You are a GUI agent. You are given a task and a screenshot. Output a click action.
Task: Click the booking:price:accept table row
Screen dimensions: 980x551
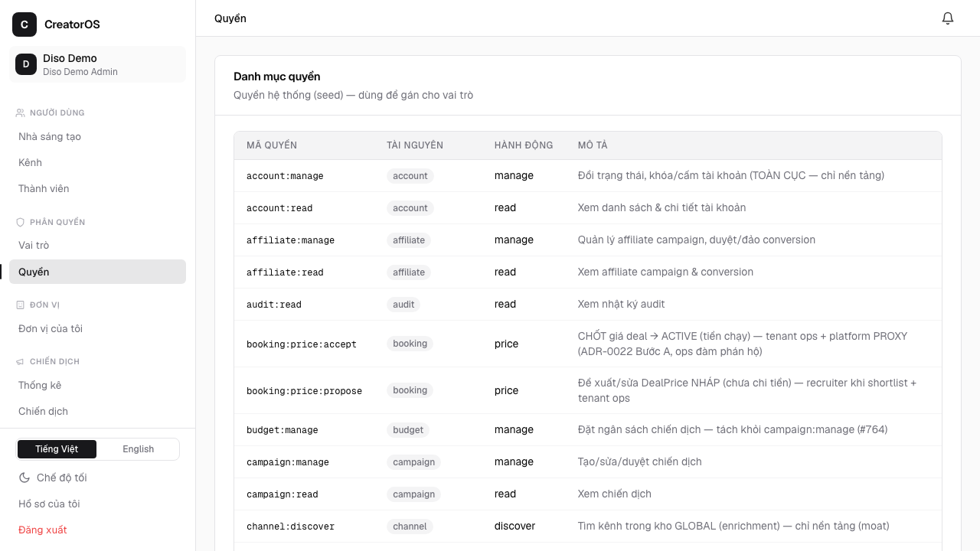pyautogui.click(x=588, y=344)
